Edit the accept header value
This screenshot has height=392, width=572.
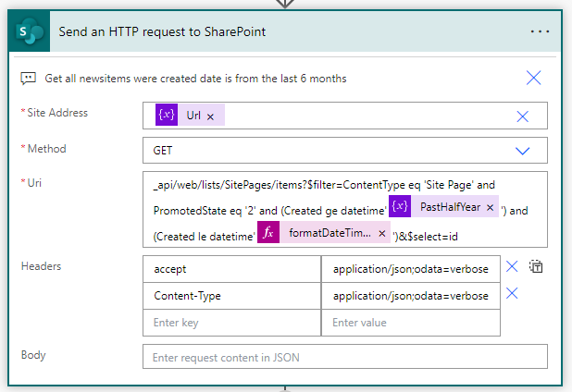pos(411,269)
